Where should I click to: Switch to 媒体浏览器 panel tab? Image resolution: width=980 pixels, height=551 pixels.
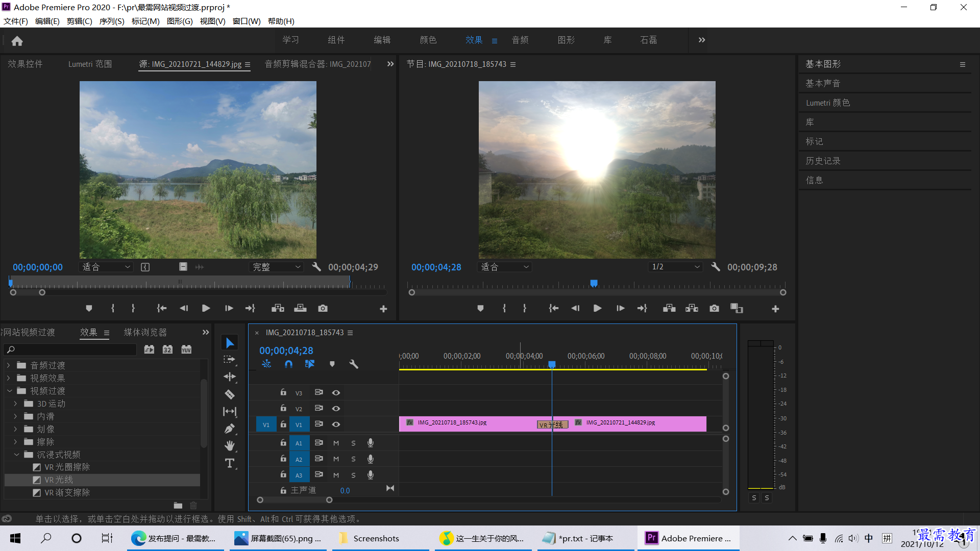pos(145,332)
